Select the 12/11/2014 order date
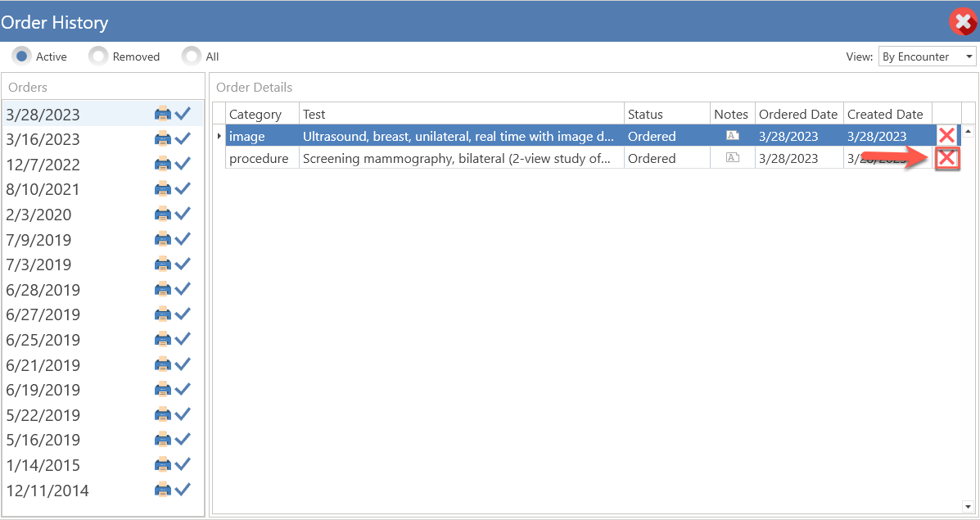 pyautogui.click(x=47, y=490)
